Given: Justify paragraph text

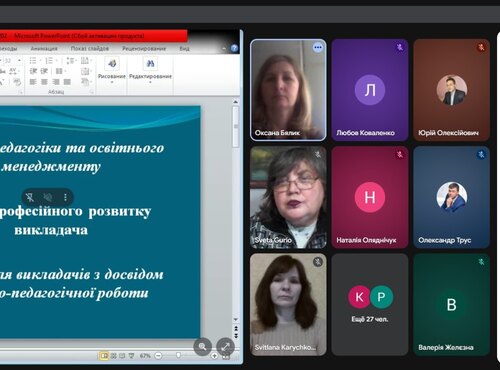Looking at the screenshot, I should click(x=67, y=82).
